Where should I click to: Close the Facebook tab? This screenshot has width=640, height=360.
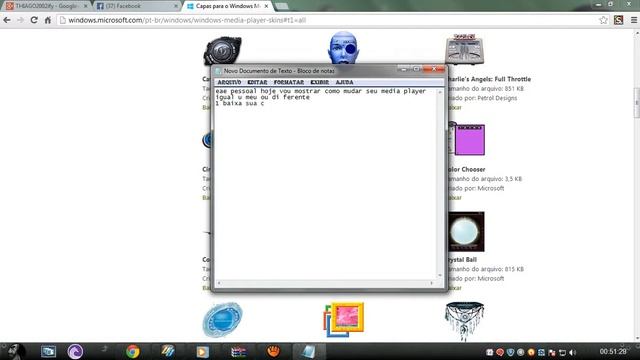[x=176, y=6]
